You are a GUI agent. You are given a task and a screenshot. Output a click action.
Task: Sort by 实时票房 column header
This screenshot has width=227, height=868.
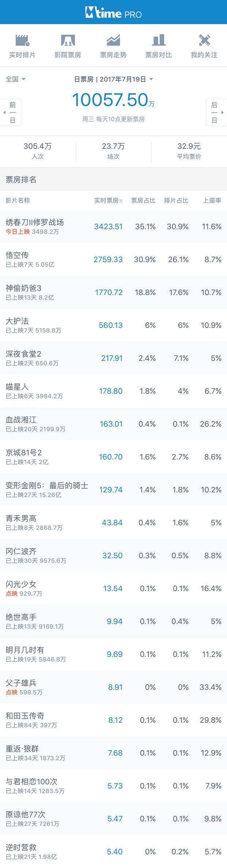[108, 200]
